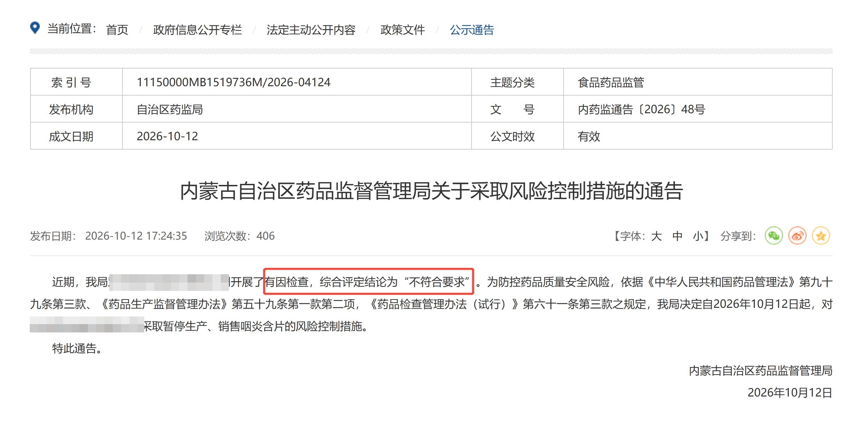The height and width of the screenshot is (428, 868).
Task: Click the 成文日期 value 2026-10-12
Action: click(167, 136)
